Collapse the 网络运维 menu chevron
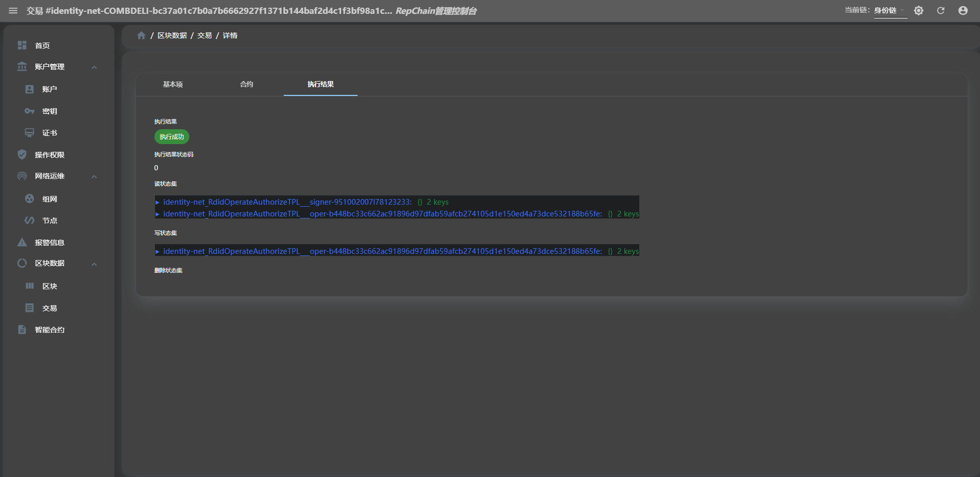This screenshot has width=980, height=477. point(94,176)
